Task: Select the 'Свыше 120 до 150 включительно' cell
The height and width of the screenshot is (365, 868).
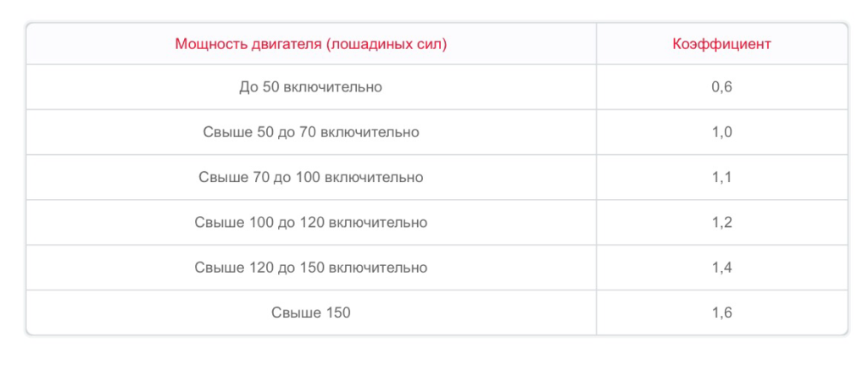Action: click(310, 268)
